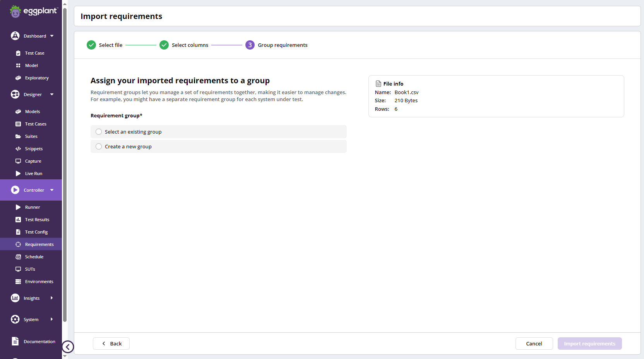This screenshot has width=644, height=359.
Task: Open the Documentation link
Action: (x=39, y=342)
